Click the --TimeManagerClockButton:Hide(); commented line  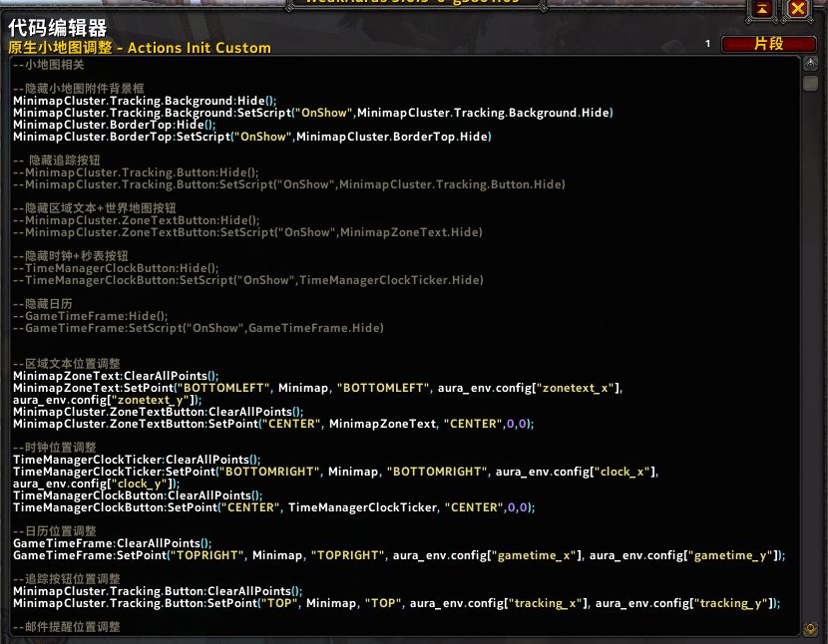[116, 268]
